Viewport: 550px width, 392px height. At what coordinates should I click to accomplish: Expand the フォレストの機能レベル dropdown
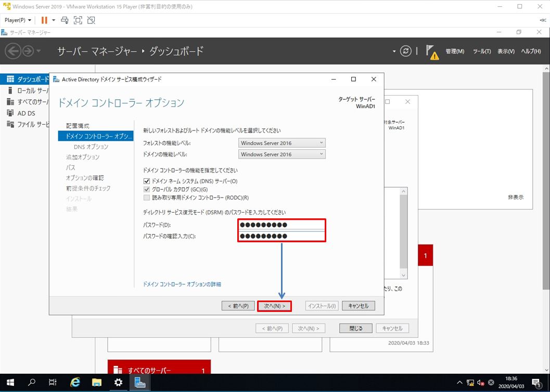click(282, 143)
